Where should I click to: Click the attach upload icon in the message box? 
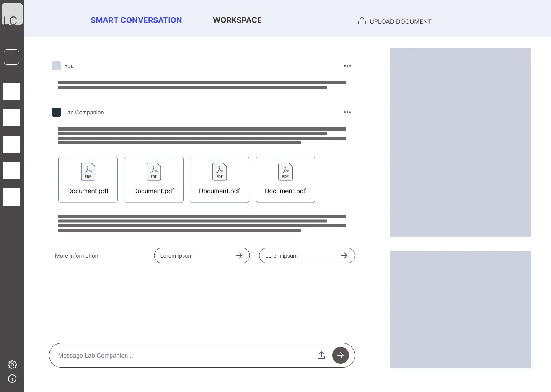click(321, 355)
